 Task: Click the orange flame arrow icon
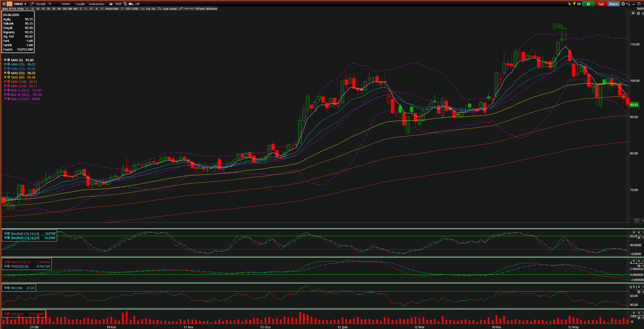pos(569,4)
